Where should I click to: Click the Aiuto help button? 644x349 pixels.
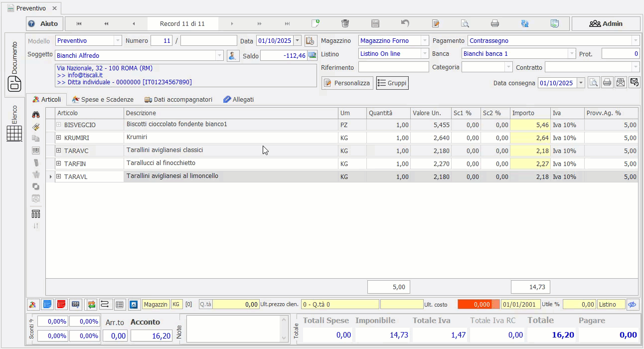[x=43, y=23]
